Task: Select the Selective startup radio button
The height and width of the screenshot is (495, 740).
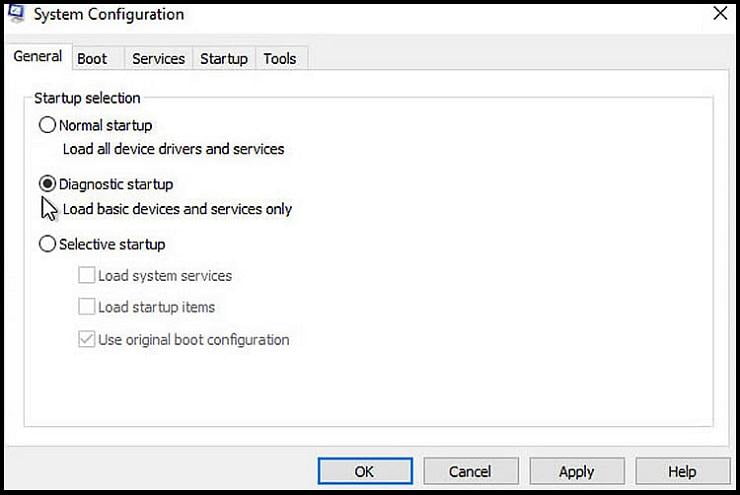Action: [47, 244]
